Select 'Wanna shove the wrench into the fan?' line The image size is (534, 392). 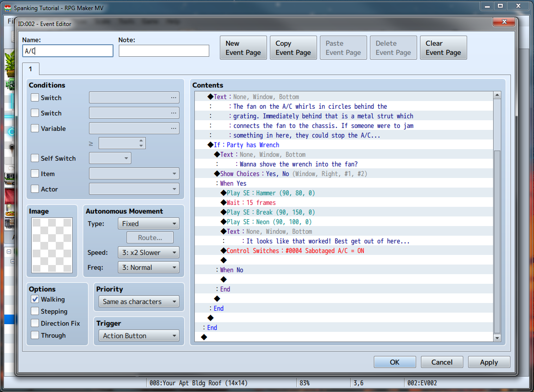point(344,164)
